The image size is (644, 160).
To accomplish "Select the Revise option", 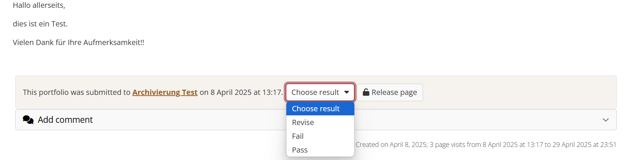I will pyautogui.click(x=303, y=122).
